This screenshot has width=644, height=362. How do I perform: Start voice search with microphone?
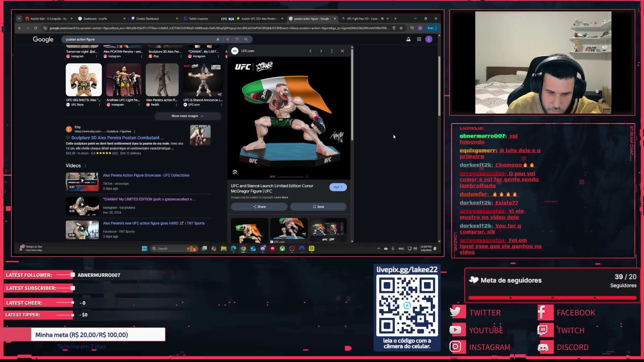coord(227,39)
